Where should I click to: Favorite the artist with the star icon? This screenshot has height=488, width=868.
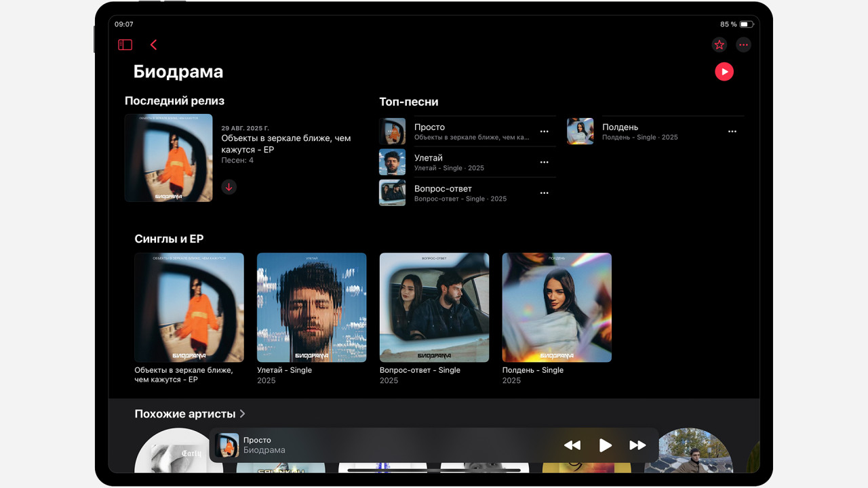(719, 45)
